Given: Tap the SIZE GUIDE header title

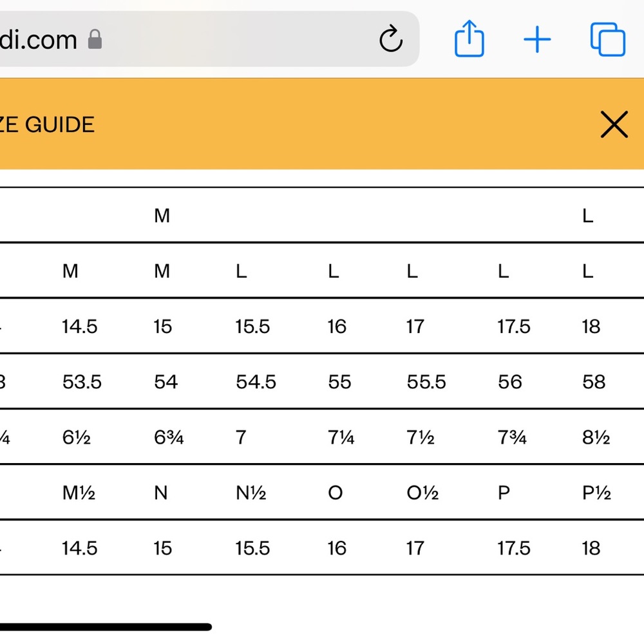Looking at the screenshot, I should click(47, 124).
